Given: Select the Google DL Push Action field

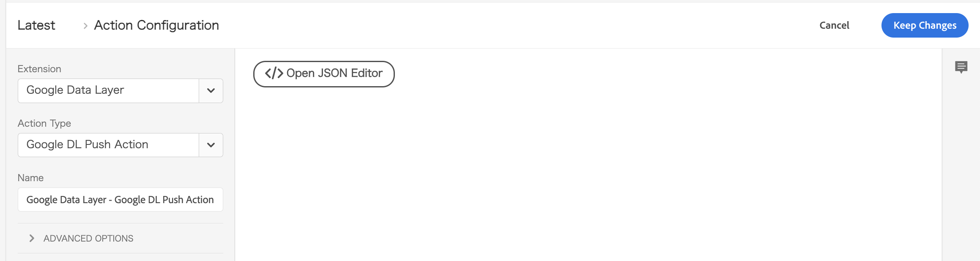Looking at the screenshot, I should tap(108, 145).
